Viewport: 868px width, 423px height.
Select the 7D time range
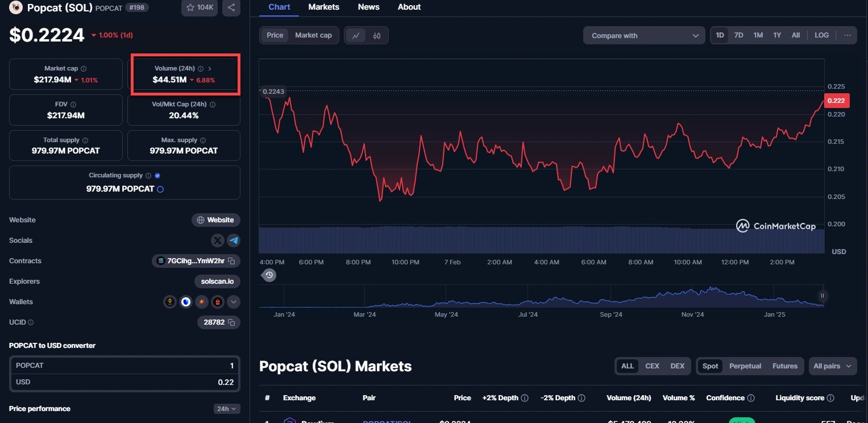point(738,35)
